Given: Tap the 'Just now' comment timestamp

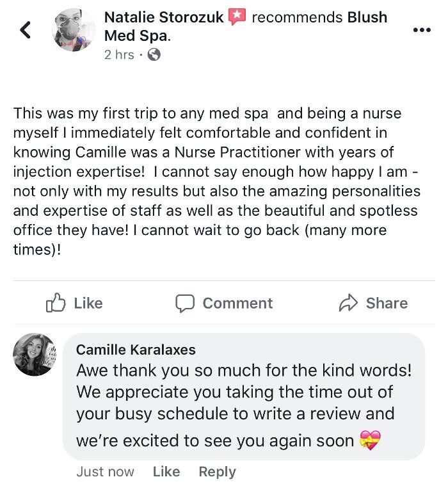Looking at the screenshot, I should click(105, 472).
